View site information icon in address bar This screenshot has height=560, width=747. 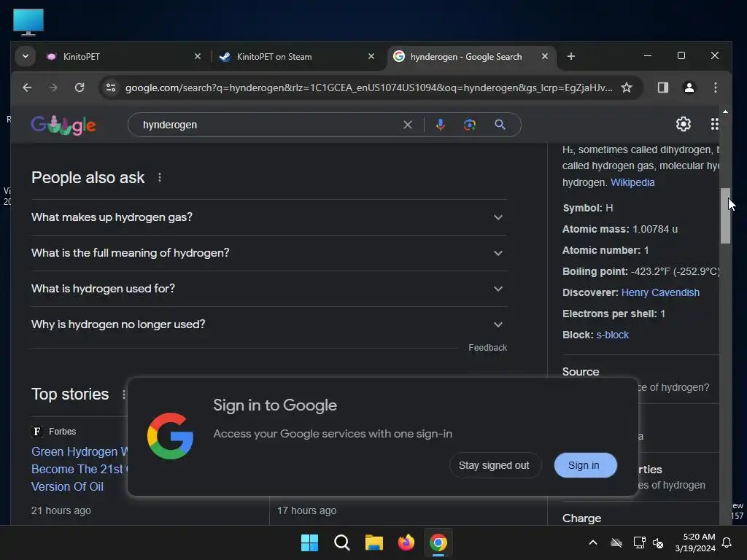(x=111, y=87)
